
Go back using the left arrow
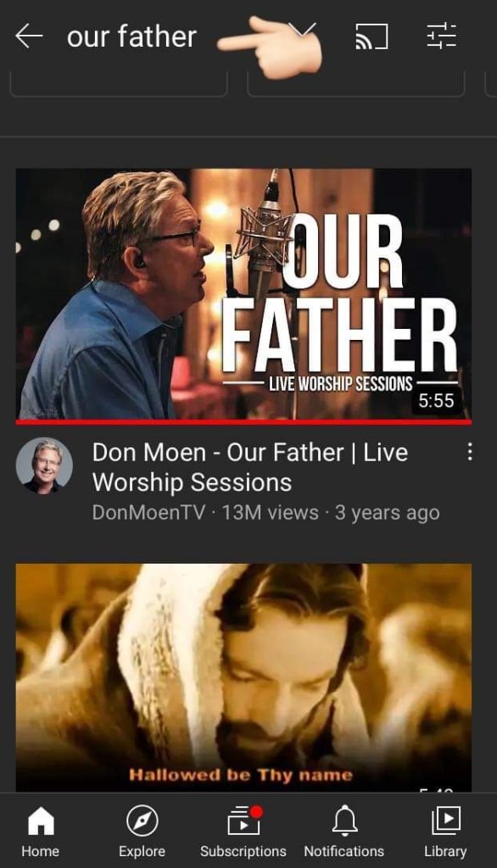pos(29,36)
